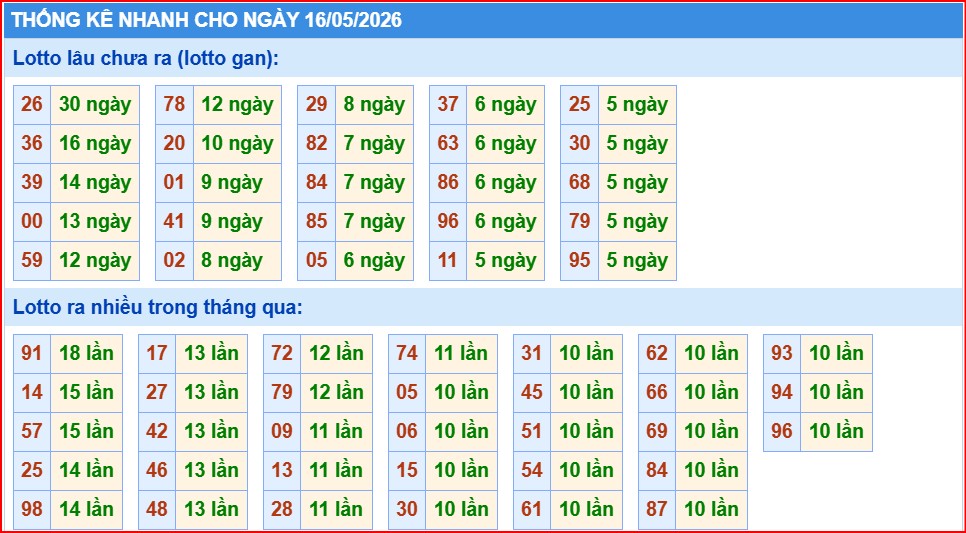This screenshot has height=533, width=966.
Task: Click lotto gan number 20
Action: pos(174,144)
